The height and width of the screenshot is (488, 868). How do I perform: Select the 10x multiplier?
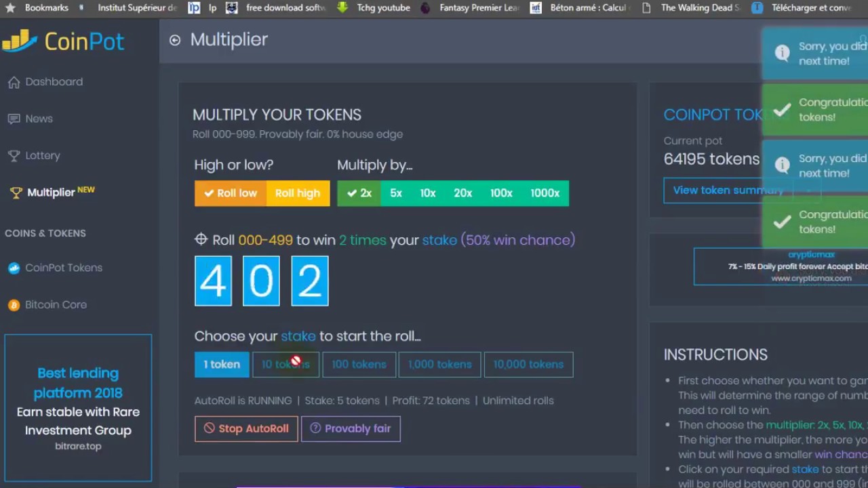(428, 193)
